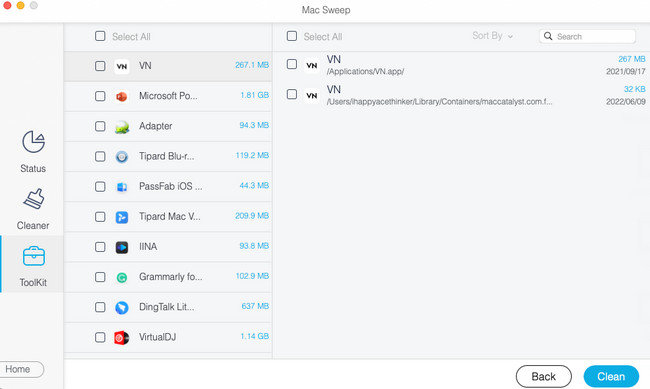Click the Microsoft PowerPoint app icon
This screenshot has width=650, height=389.
pyautogui.click(x=121, y=96)
